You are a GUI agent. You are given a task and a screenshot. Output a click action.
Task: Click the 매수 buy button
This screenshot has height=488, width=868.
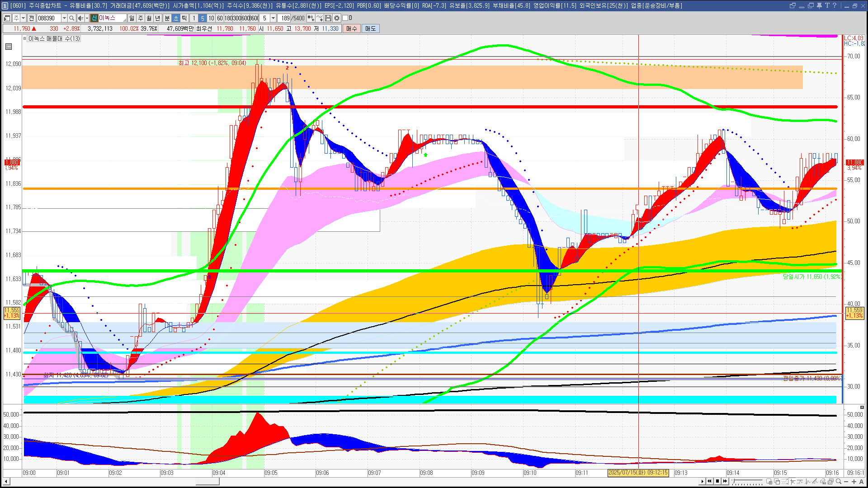point(352,28)
